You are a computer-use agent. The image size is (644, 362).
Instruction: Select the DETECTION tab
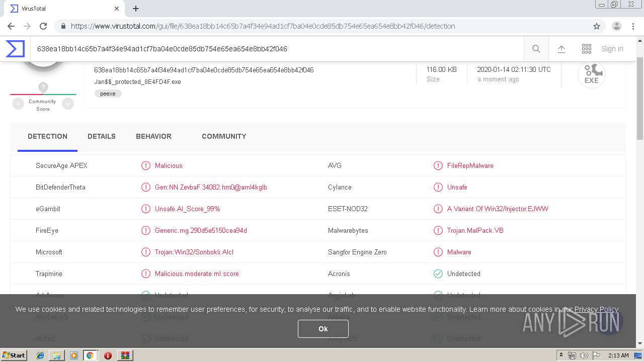(47, 136)
